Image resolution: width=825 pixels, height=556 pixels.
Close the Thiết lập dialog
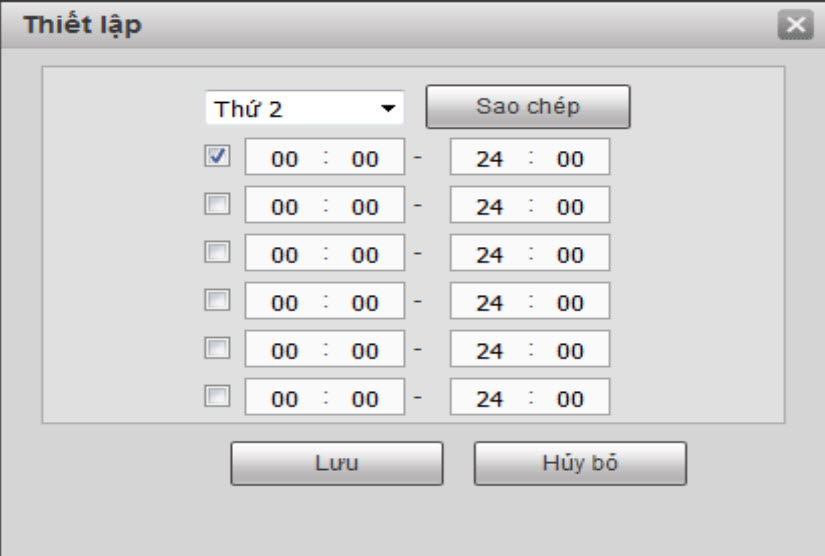794,26
